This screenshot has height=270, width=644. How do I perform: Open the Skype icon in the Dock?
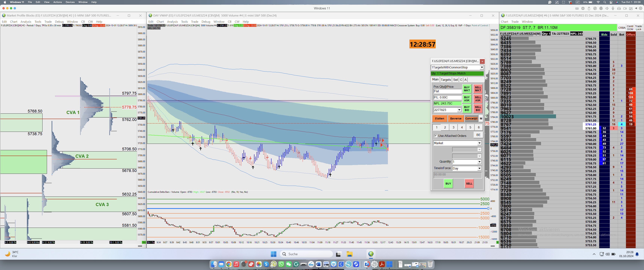point(266,264)
